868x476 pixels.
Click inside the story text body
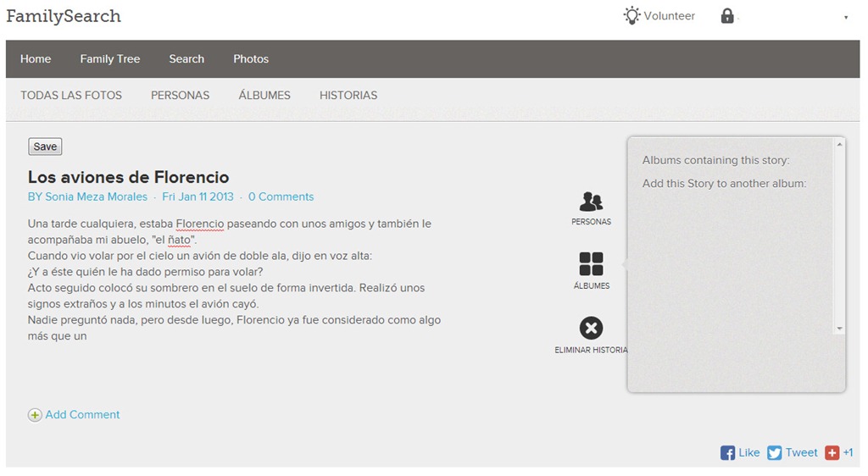pyautogui.click(x=235, y=280)
